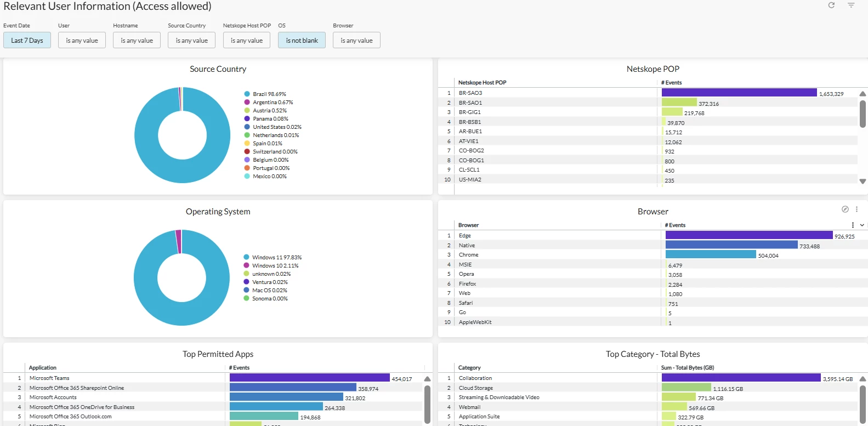Image resolution: width=868 pixels, height=426 pixels.
Task: Toggle United States legend entry
Action: click(273, 127)
